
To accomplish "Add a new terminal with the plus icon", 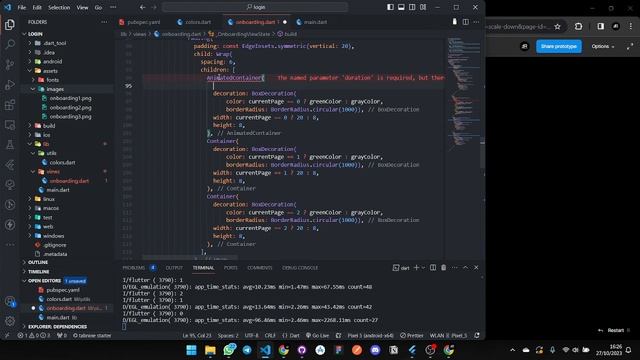I will coord(416,268).
